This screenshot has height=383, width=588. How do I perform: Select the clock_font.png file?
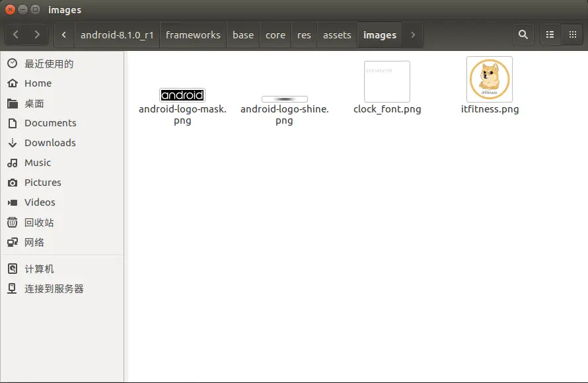pos(387,82)
